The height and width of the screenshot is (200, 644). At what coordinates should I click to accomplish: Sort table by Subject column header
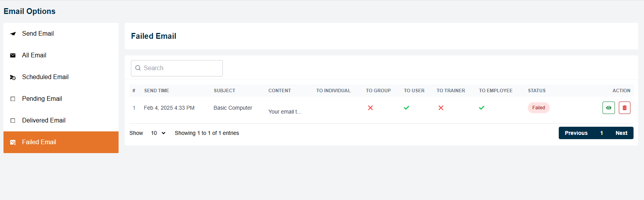coord(224,91)
